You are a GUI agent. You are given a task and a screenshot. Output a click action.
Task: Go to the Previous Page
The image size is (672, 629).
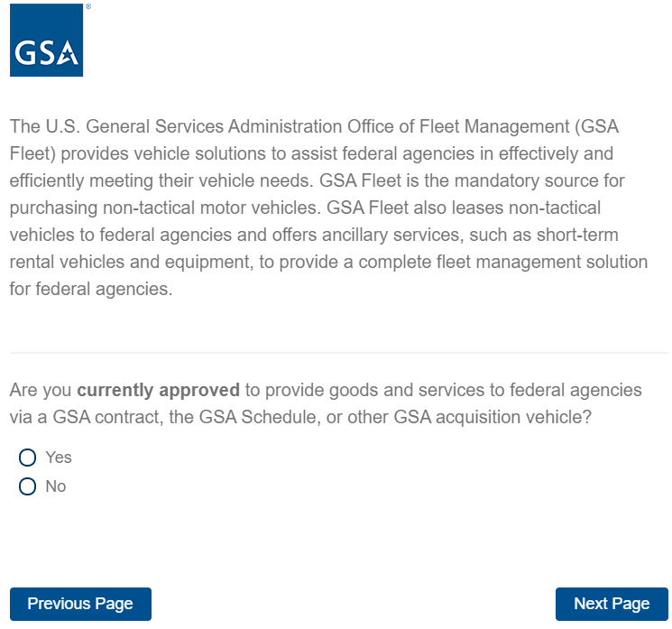[80, 604]
